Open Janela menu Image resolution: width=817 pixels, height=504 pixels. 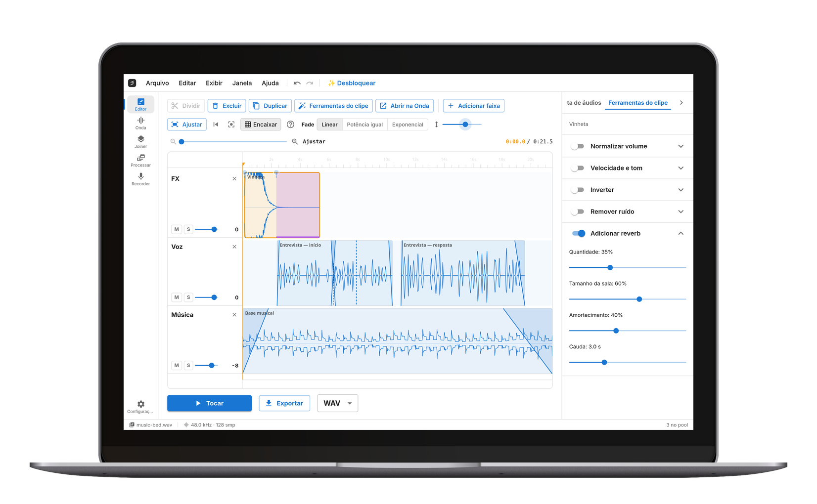pyautogui.click(x=242, y=83)
